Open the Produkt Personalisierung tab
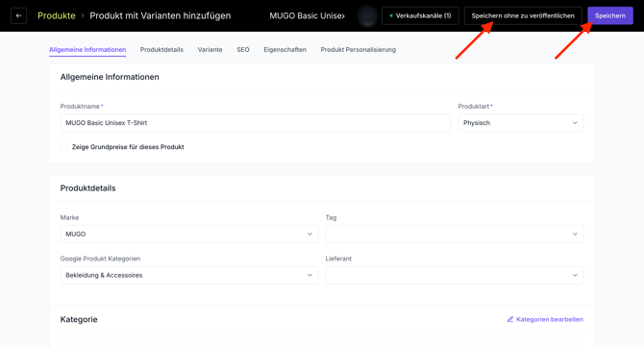 click(359, 50)
